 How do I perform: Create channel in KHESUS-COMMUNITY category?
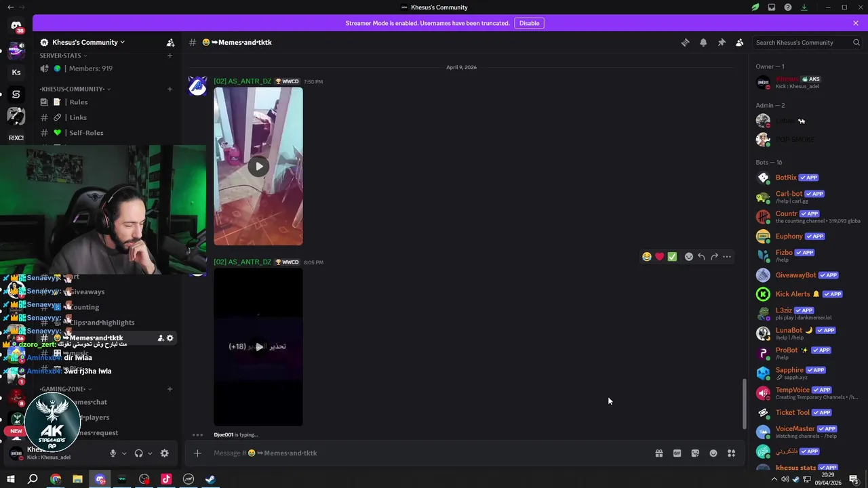pyautogui.click(x=170, y=89)
